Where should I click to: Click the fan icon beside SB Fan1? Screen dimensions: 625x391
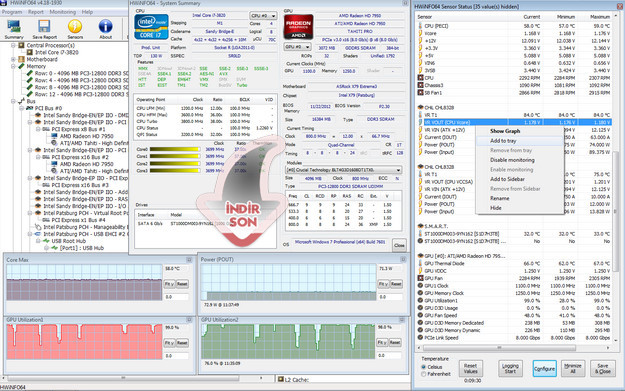(420, 92)
